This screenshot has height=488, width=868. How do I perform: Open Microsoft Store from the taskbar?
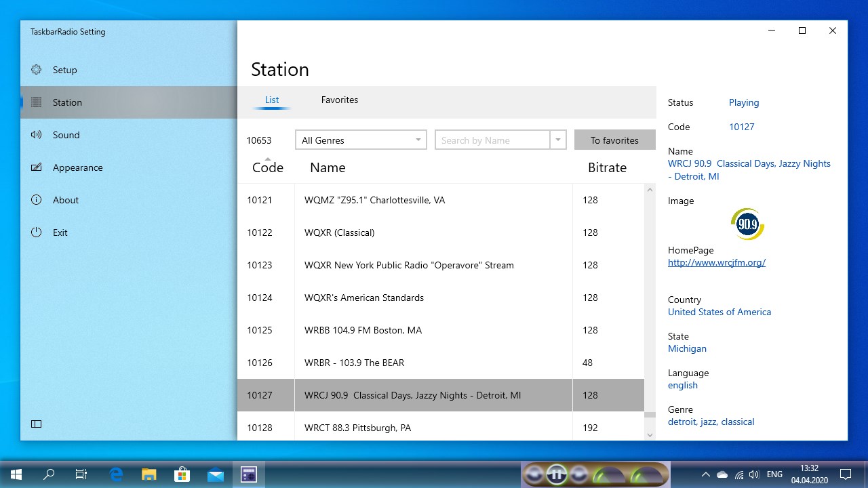pyautogui.click(x=182, y=474)
